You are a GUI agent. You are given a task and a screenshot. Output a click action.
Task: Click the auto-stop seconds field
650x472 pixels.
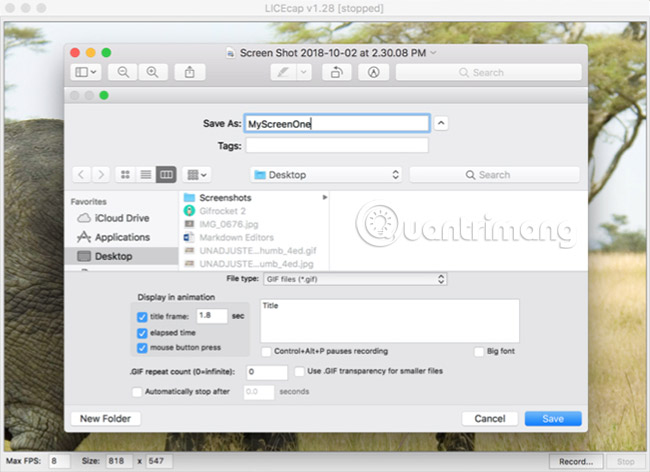(259, 392)
